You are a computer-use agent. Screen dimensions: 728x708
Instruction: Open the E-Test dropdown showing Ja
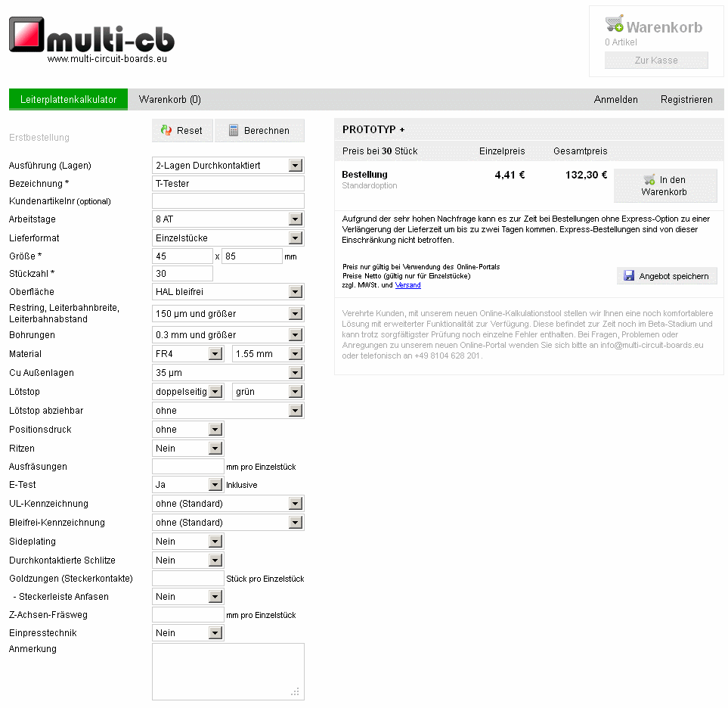(188, 485)
